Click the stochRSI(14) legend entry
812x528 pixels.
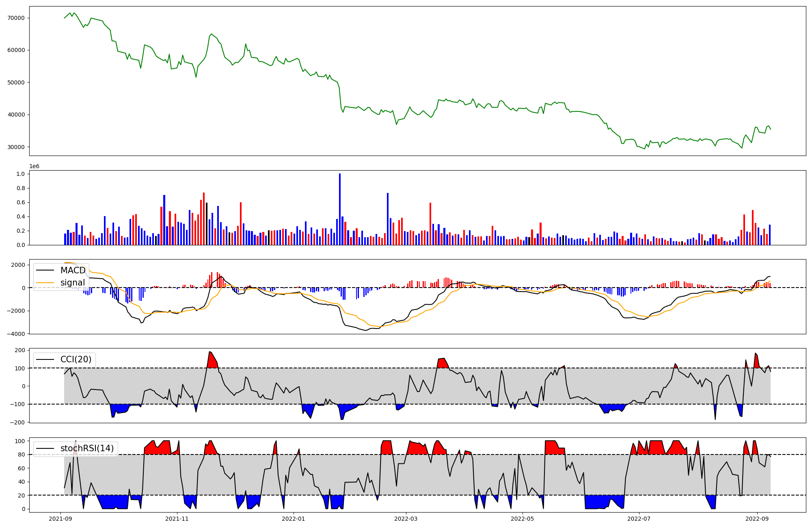[86, 448]
